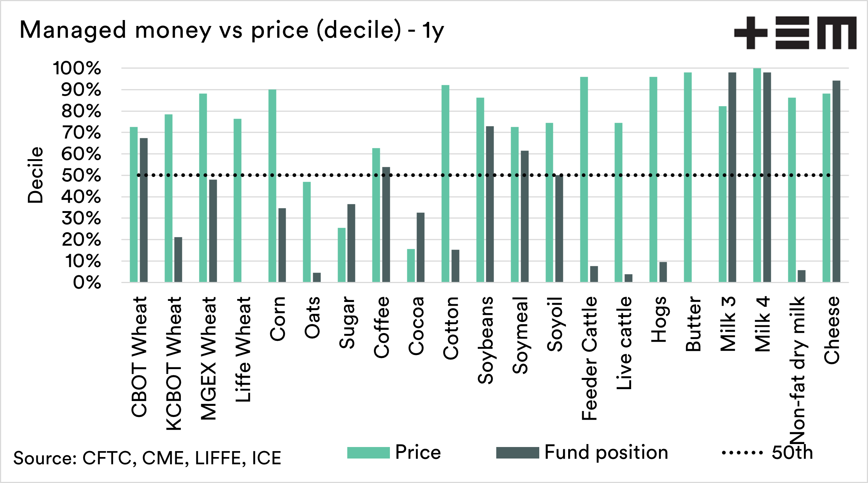868x483 pixels.
Task: Click the 50th dotted legend marker
Action: (742, 453)
